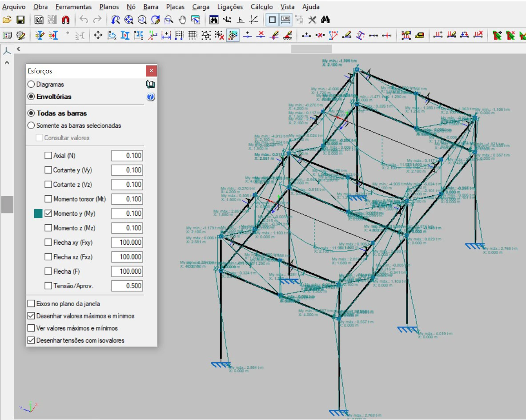
Task: Open the Ferramentas menu
Action: point(73,7)
